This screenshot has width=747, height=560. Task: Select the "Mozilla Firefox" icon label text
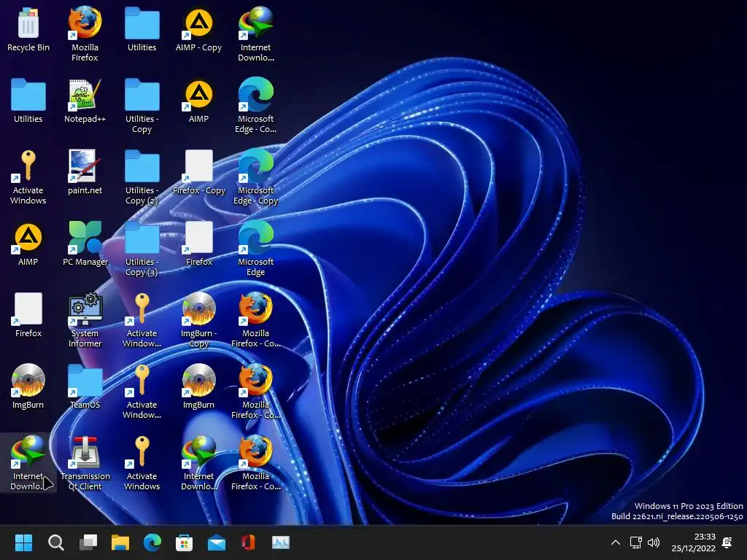pos(85,52)
